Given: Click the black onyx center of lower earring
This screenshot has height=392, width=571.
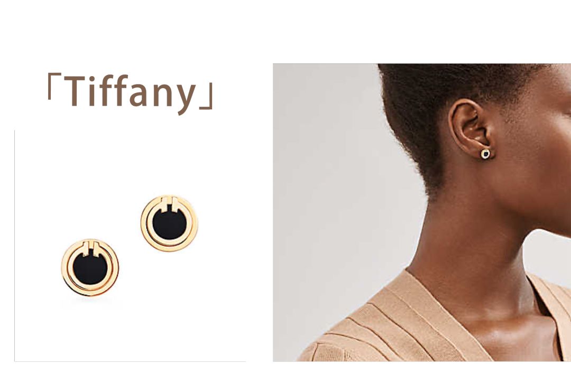Looking at the screenshot, I should [x=90, y=268].
